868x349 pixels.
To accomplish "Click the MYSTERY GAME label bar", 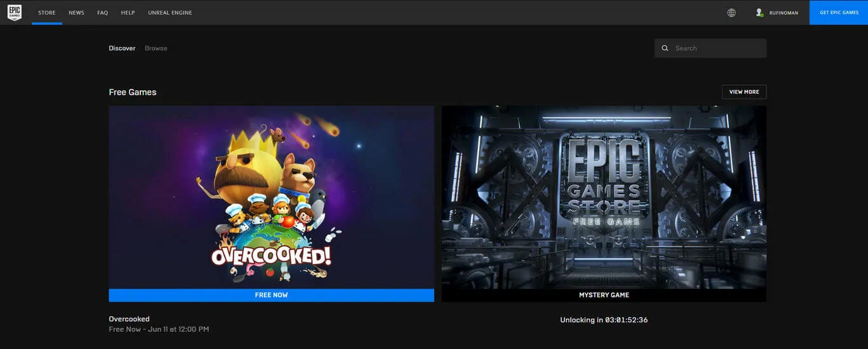I will (604, 295).
